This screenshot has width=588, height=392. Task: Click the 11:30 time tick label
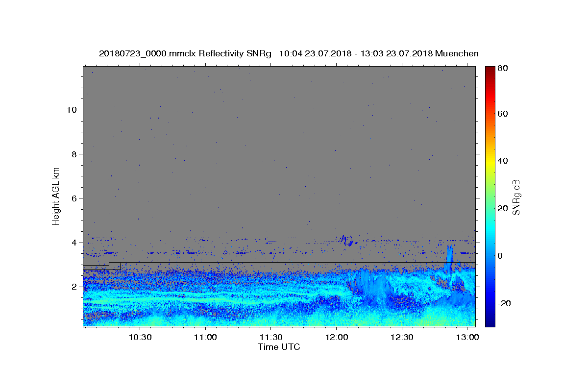[x=271, y=338]
